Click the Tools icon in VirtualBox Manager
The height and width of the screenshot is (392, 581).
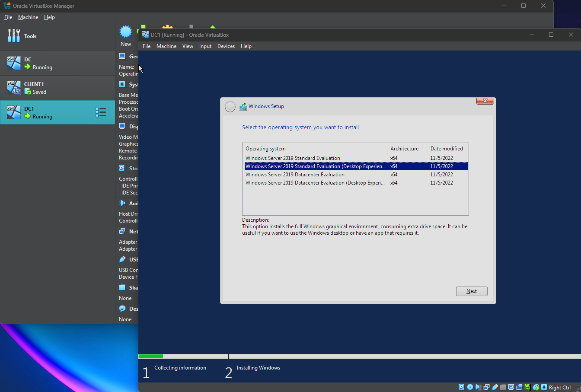(x=14, y=36)
